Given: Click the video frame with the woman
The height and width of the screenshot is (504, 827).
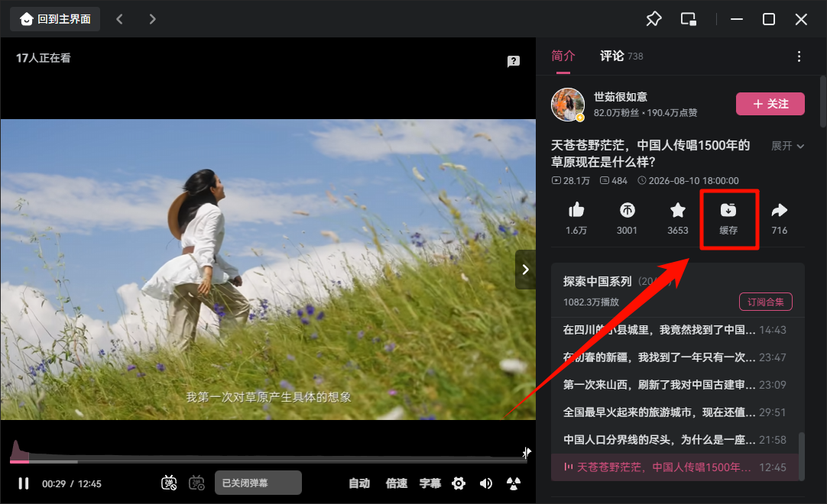Looking at the screenshot, I should pos(268,270).
